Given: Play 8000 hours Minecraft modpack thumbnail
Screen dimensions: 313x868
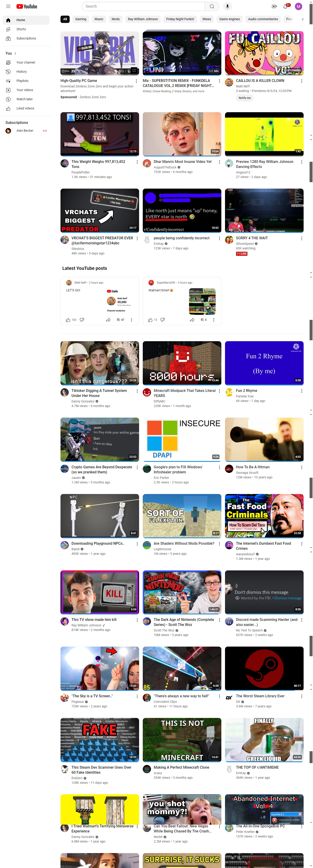Looking at the screenshot, I should (x=182, y=363).
